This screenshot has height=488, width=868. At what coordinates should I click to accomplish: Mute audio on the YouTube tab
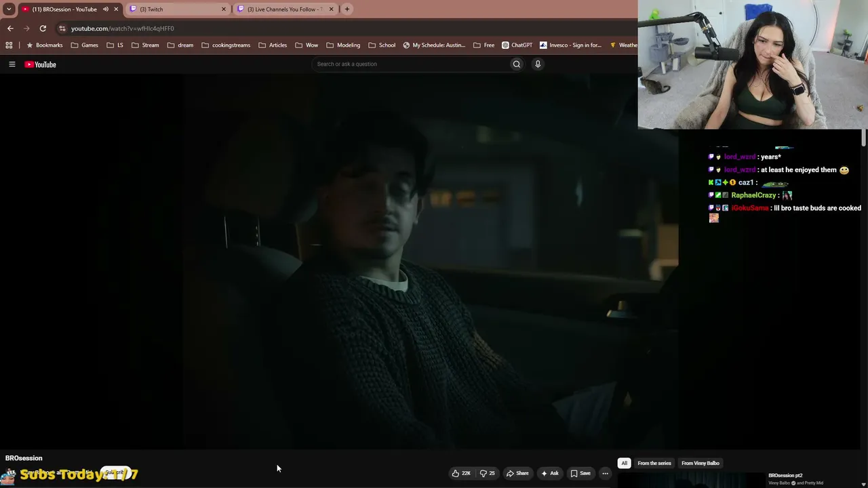coord(106,9)
